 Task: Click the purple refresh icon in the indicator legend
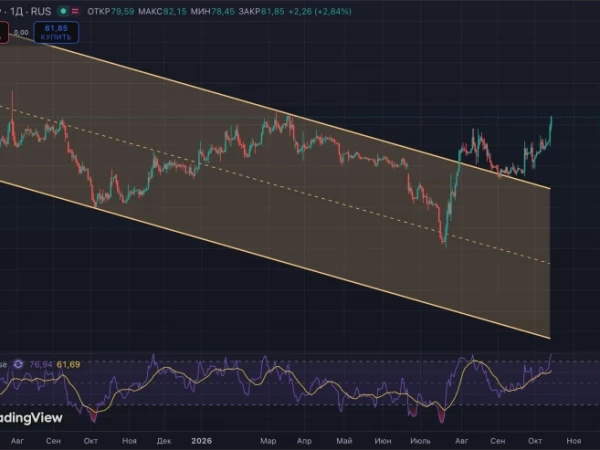click(x=18, y=364)
